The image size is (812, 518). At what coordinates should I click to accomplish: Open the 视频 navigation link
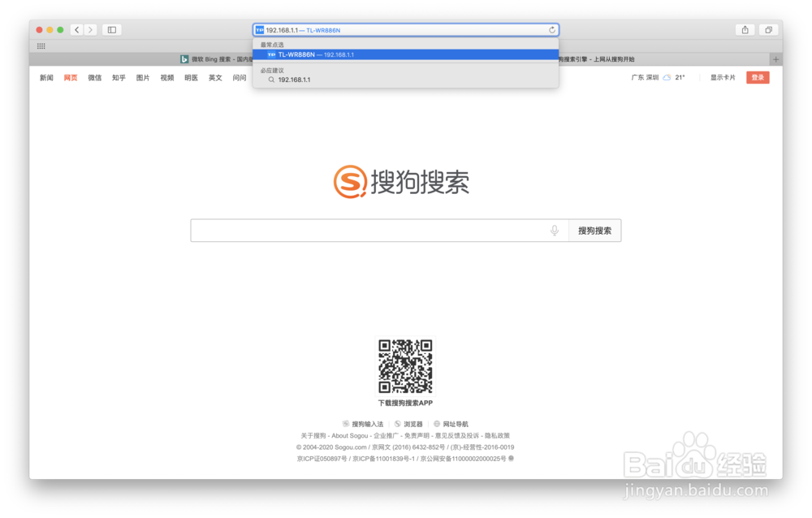point(167,78)
